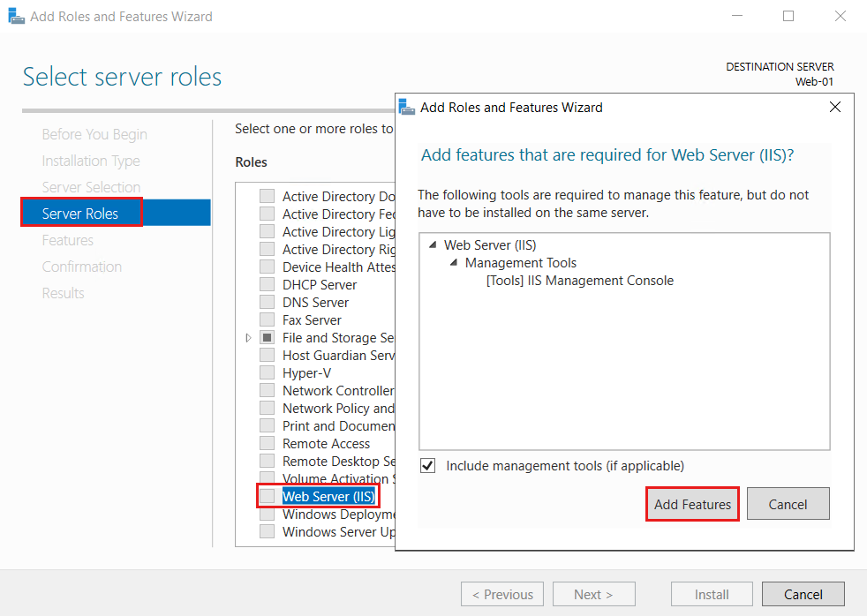This screenshot has height=616, width=867.
Task: Enable the Remote Access role
Action: pos(267,443)
